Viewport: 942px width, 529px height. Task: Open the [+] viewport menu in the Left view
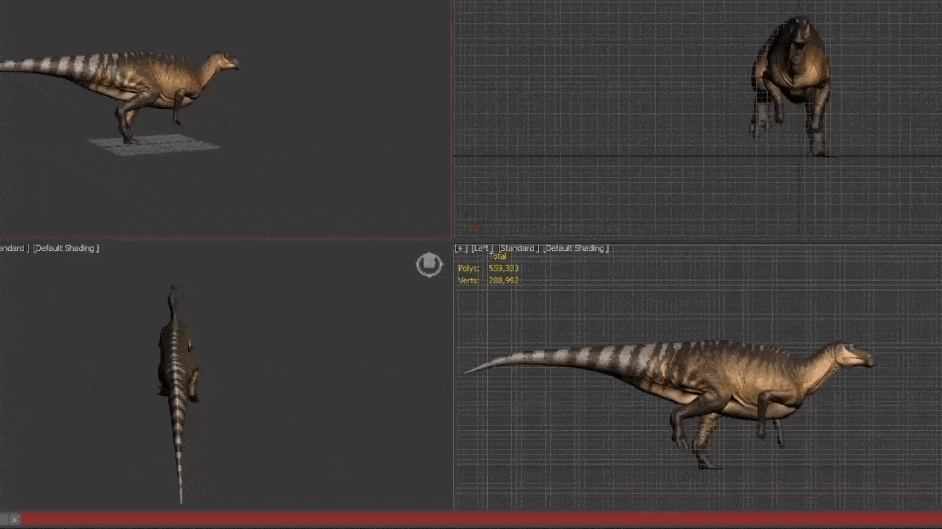pos(460,248)
